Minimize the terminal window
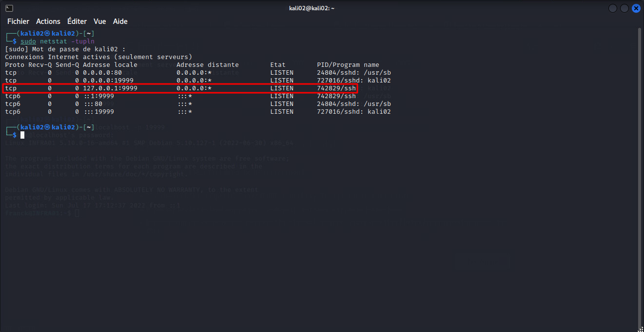This screenshot has height=332, width=644. point(612,8)
